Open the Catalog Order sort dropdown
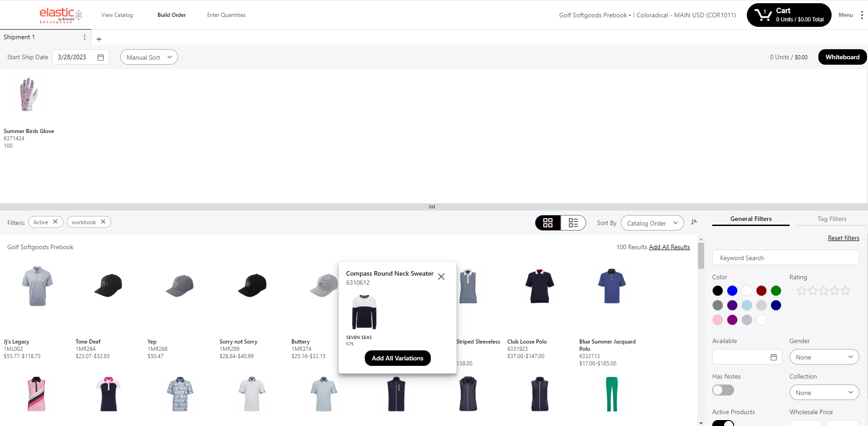The image size is (868, 426). point(652,223)
